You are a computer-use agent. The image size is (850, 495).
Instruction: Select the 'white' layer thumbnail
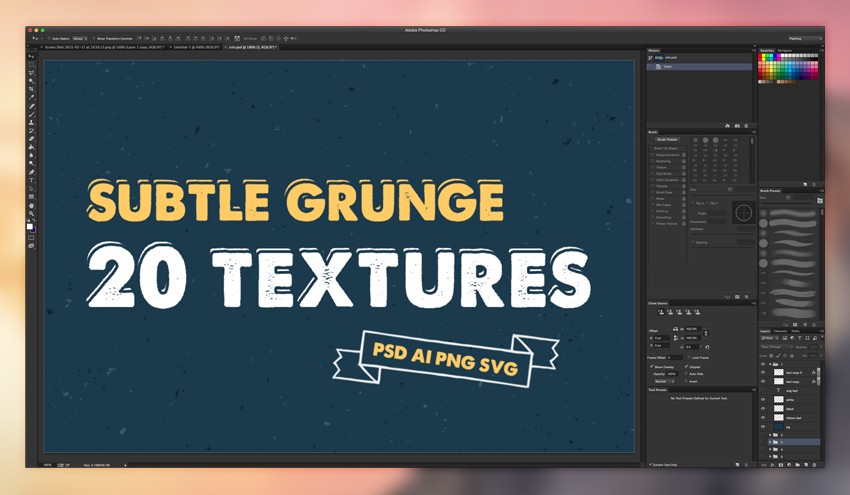[778, 399]
